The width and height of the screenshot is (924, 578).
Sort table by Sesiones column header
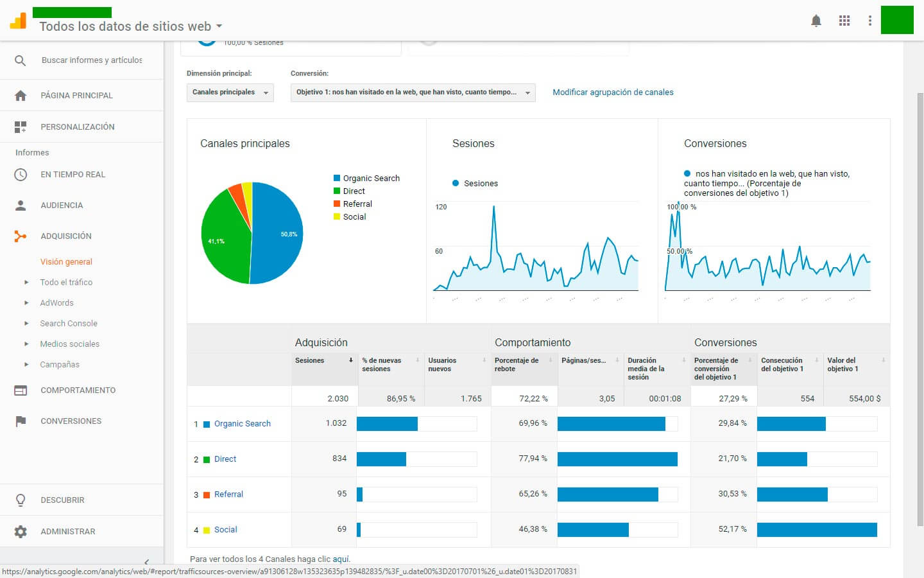pyautogui.click(x=310, y=361)
